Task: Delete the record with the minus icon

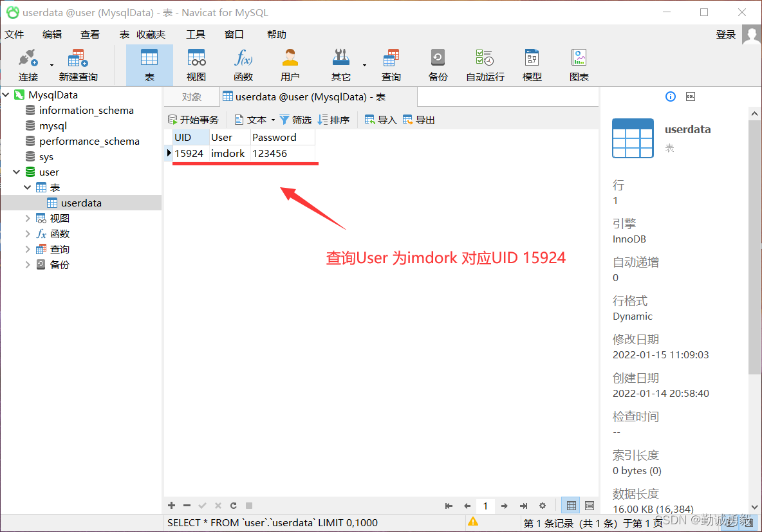Action: [x=187, y=505]
